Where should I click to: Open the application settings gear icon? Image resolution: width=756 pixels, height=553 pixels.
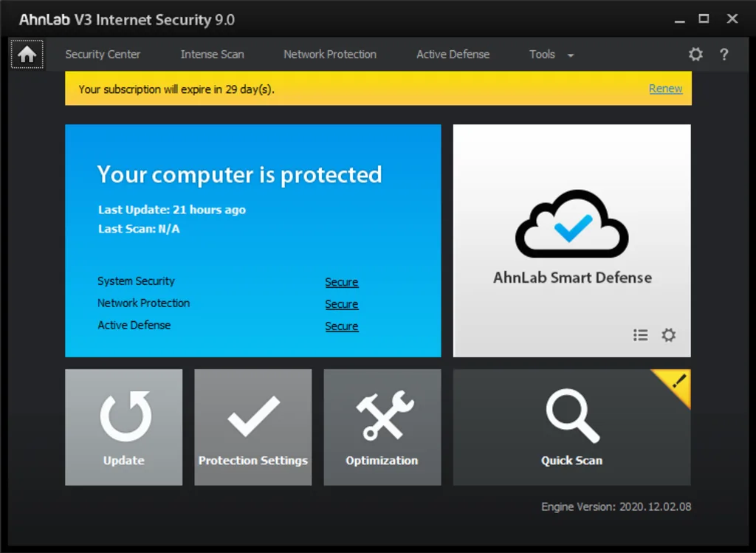point(695,54)
